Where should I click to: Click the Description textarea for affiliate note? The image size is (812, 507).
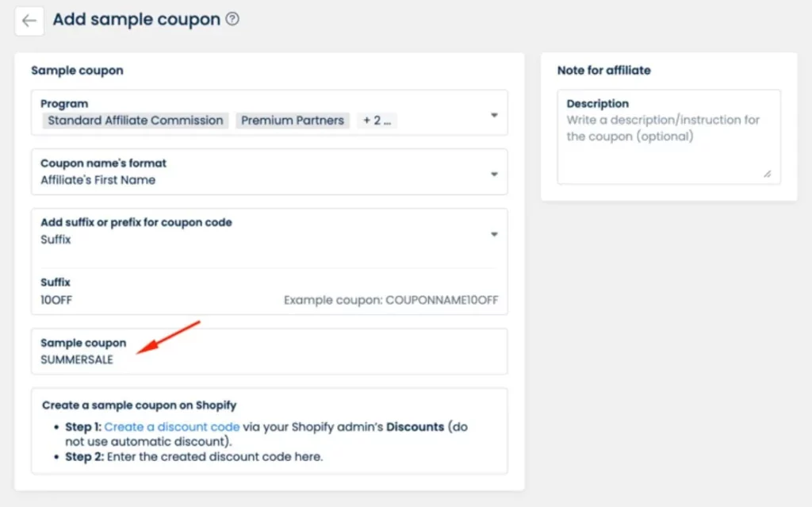click(x=669, y=136)
